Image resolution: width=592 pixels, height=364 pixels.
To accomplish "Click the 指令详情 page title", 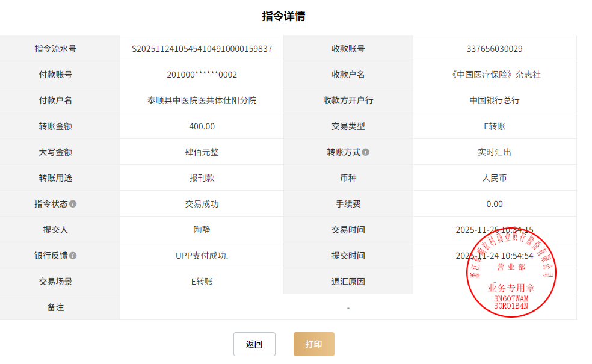I will 283,16.
